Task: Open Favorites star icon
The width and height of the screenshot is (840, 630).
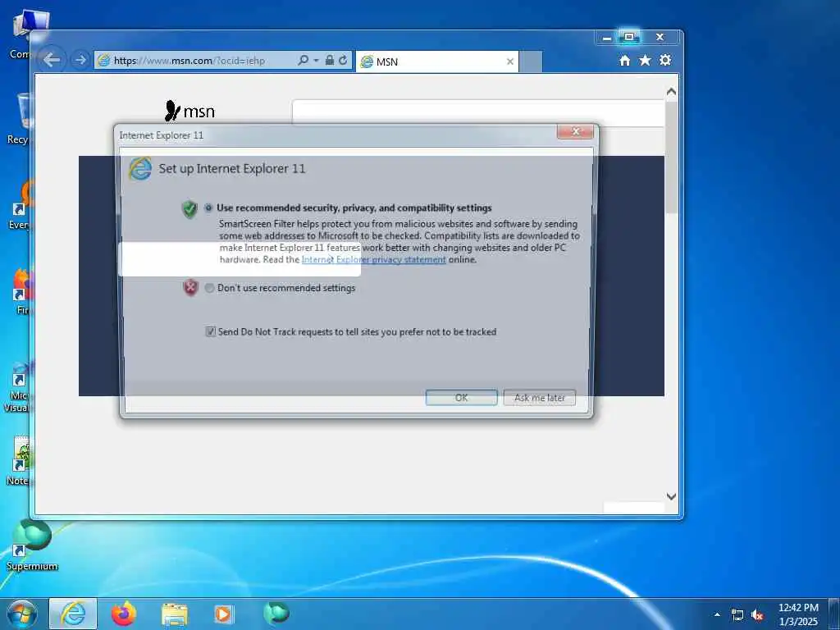Action: click(x=645, y=61)
